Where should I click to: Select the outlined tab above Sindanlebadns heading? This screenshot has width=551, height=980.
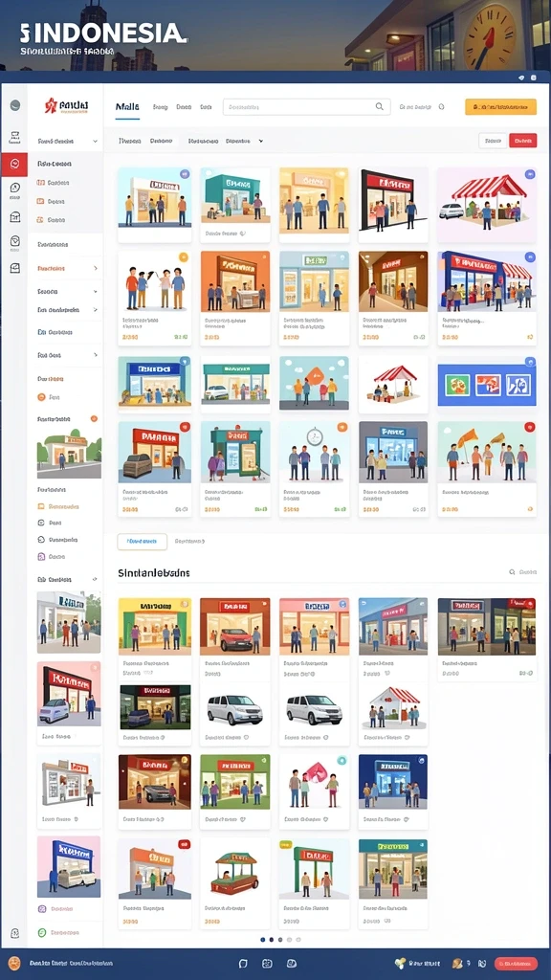(x=143, y=542)
